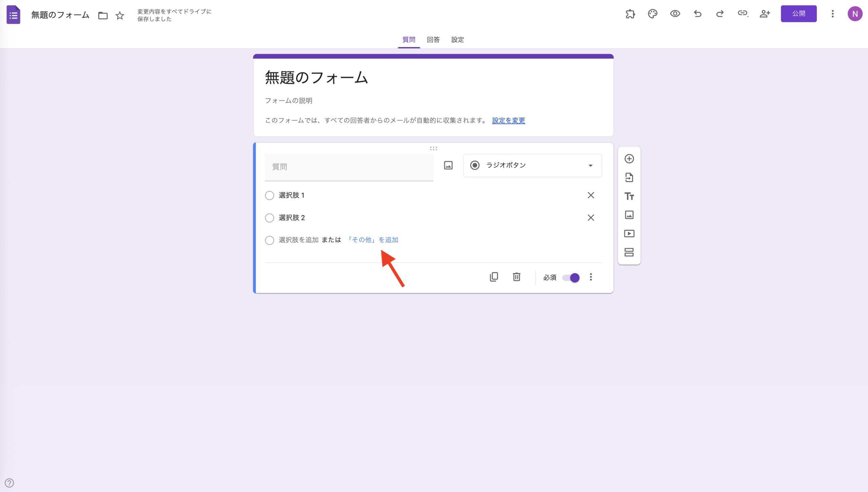Viewport: 868px width, 492px height.
Task: Open the import questions tool
Action: 629,177
